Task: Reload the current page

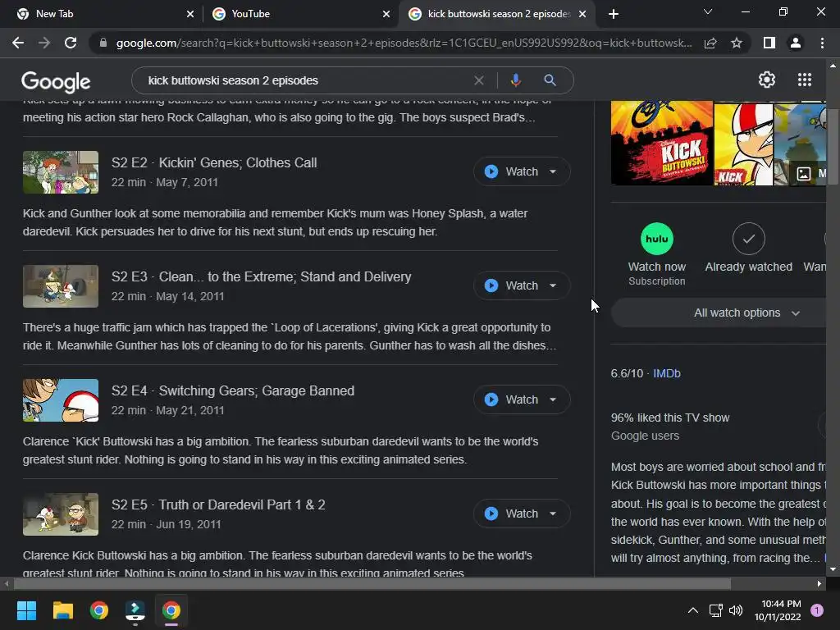Action: [x=71, y=43]
